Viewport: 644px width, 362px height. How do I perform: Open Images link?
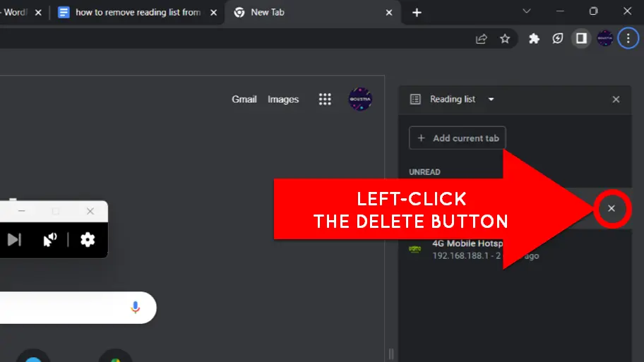(283, 99)
